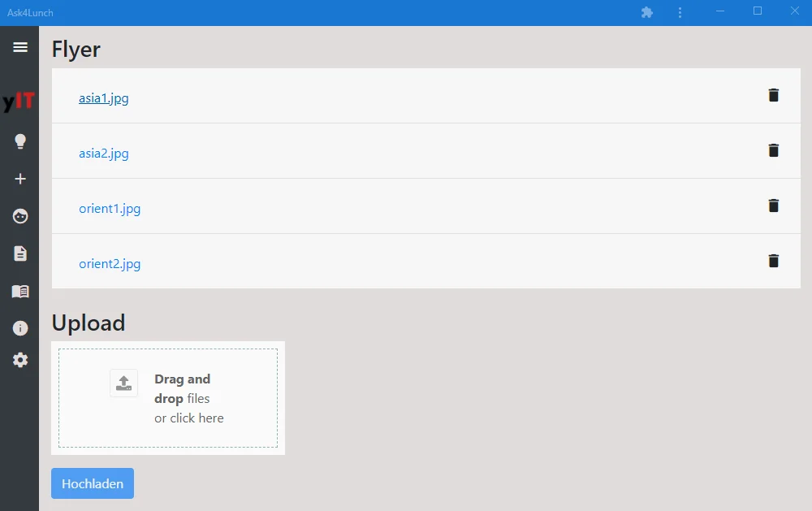Click the yIT logo in the sidebar
Screen dimensions: 812x511
[19, 102]
